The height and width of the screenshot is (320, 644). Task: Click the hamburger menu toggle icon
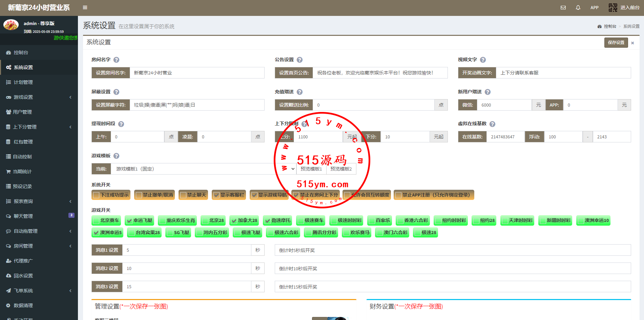[85, 7]
